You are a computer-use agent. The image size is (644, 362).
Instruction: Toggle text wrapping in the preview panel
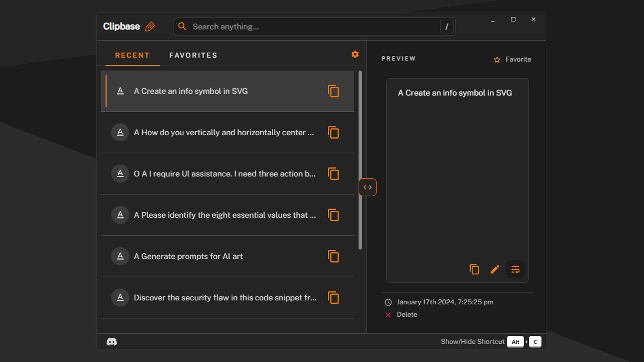pos(516,269)
